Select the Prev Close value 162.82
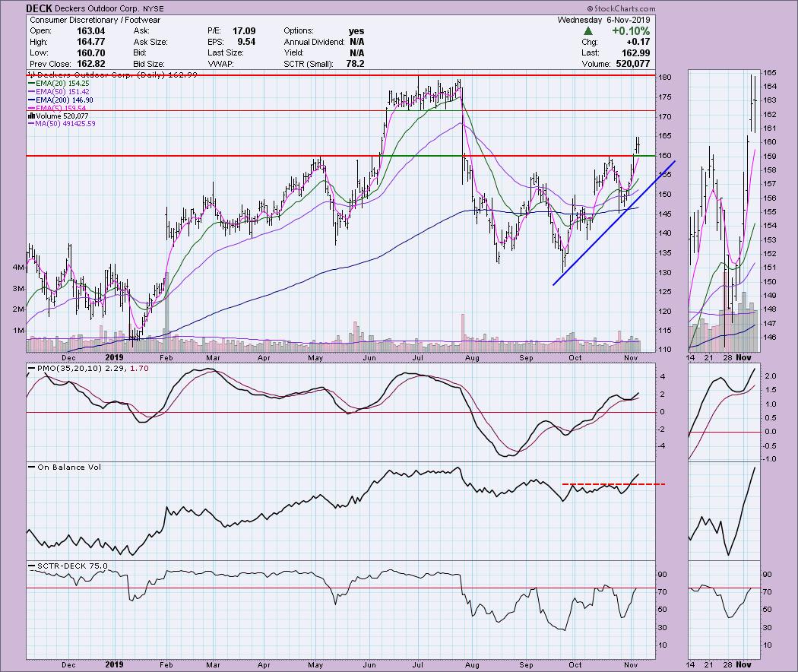 (90, 64)
